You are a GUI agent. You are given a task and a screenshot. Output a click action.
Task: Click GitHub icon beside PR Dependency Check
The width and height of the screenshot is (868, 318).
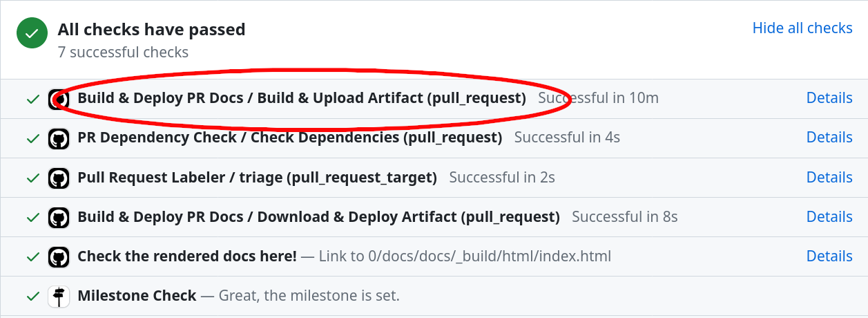pyautogui.click(x=59, y=138)
